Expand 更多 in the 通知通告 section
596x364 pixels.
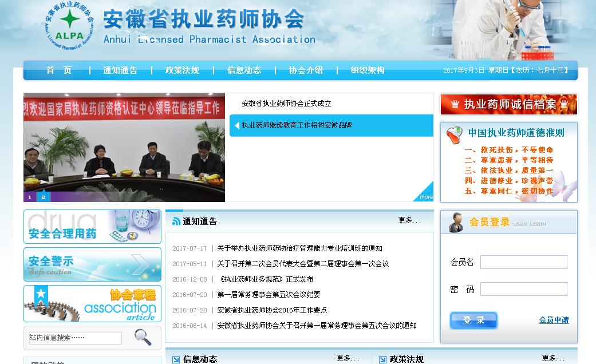click(409, 220)
